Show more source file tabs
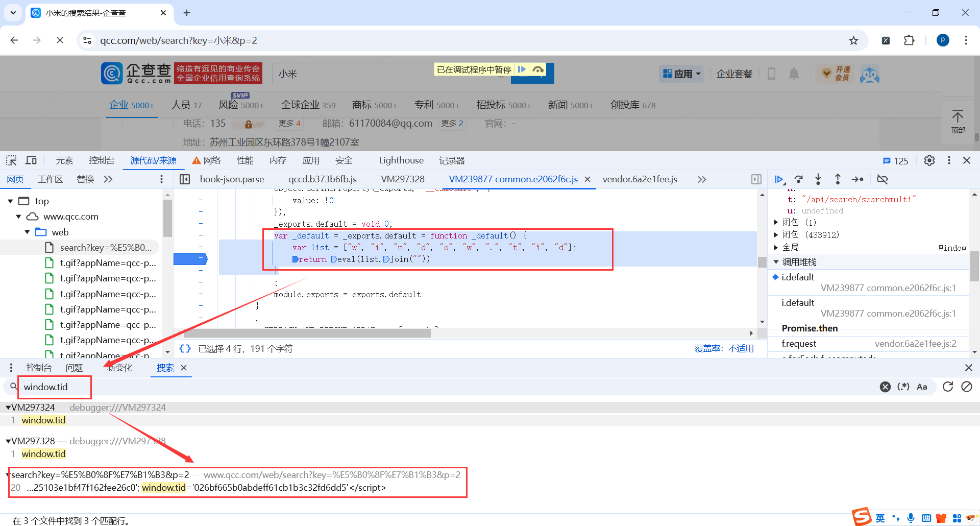 click(702, 179)
